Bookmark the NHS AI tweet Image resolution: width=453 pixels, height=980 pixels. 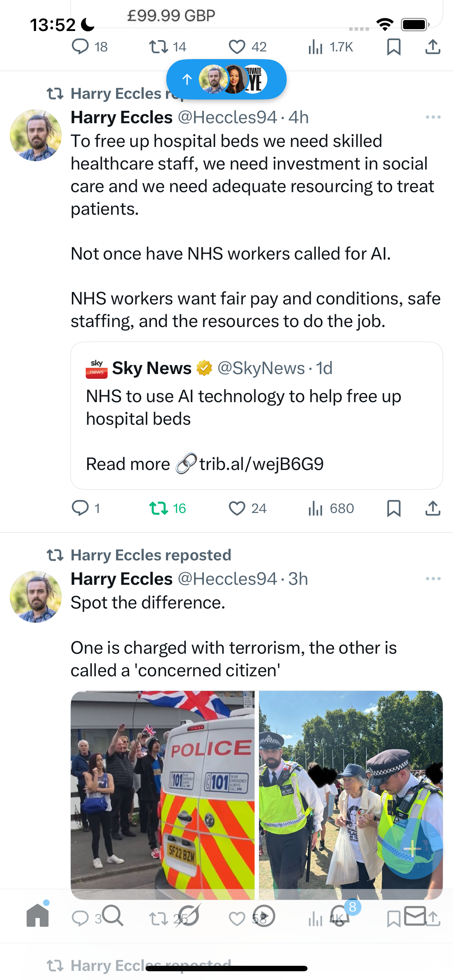393,508
